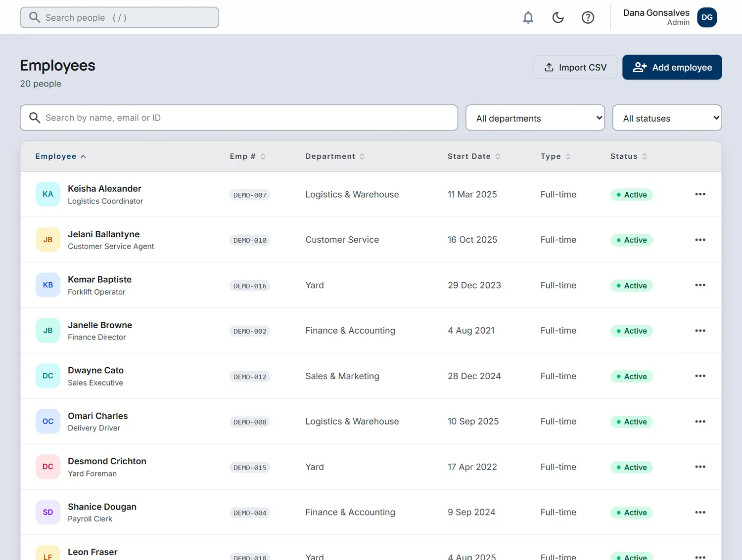Click the DEMO-007 employee number badge
Screen dimensions: 742x560
pyautogui.click(x=250, y=195)
